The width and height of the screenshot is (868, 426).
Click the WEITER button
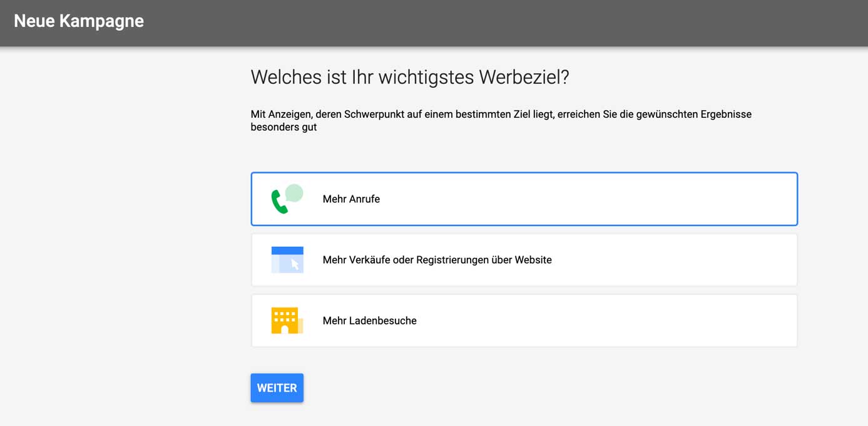point(277,388)
